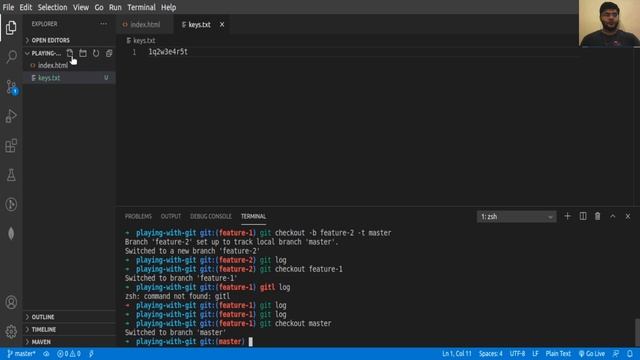Open the Accounts menu icon

pyautogui.click(x=11, y=302)
